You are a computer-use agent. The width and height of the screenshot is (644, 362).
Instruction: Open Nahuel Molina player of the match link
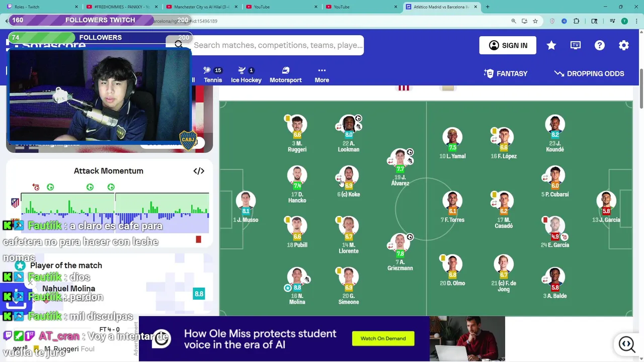pyautogui.click(x=68, y=289)
